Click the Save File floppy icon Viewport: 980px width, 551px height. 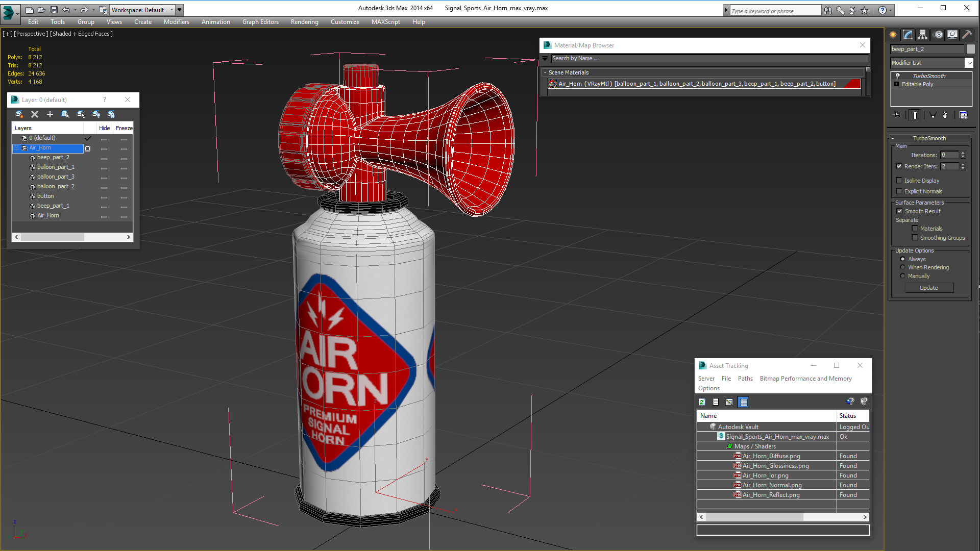pyautogui.click(x=54, y=10)
